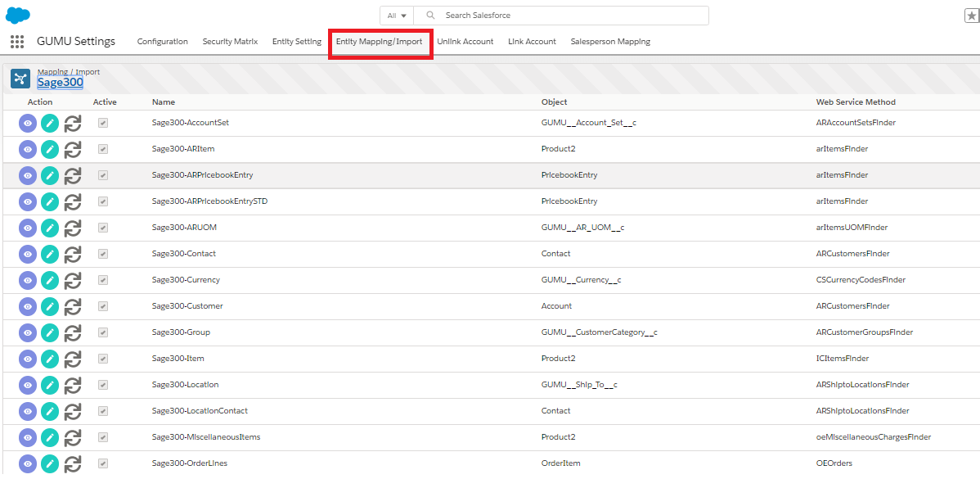Click the OrderItem object cell

pyautogui.click(x=560, y=463)
